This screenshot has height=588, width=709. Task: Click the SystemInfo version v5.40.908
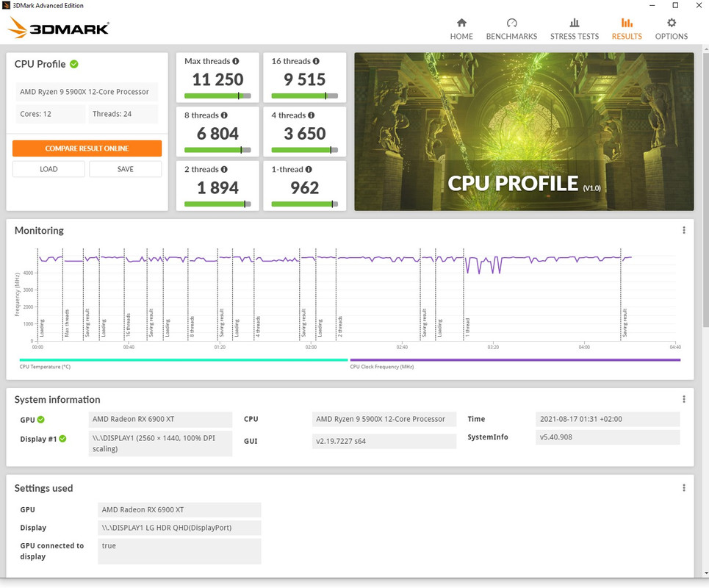(x=608, y=437)
